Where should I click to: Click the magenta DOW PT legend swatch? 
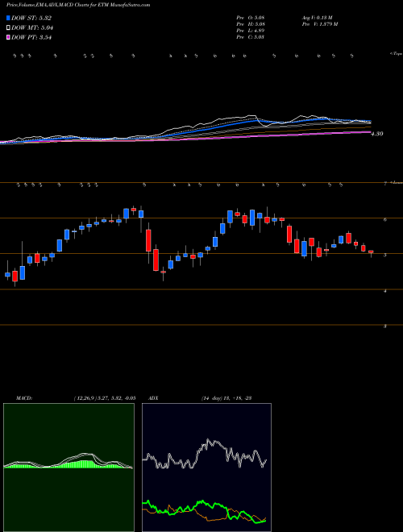tap(8, 38)
